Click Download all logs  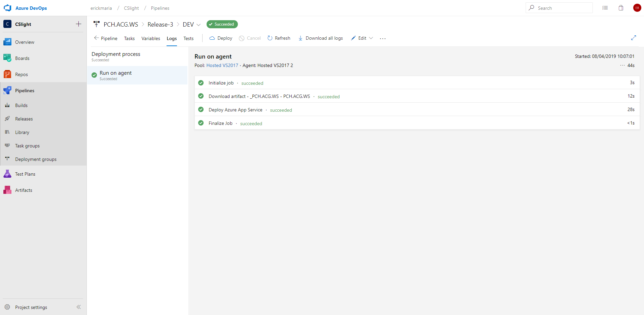[320, 38]
